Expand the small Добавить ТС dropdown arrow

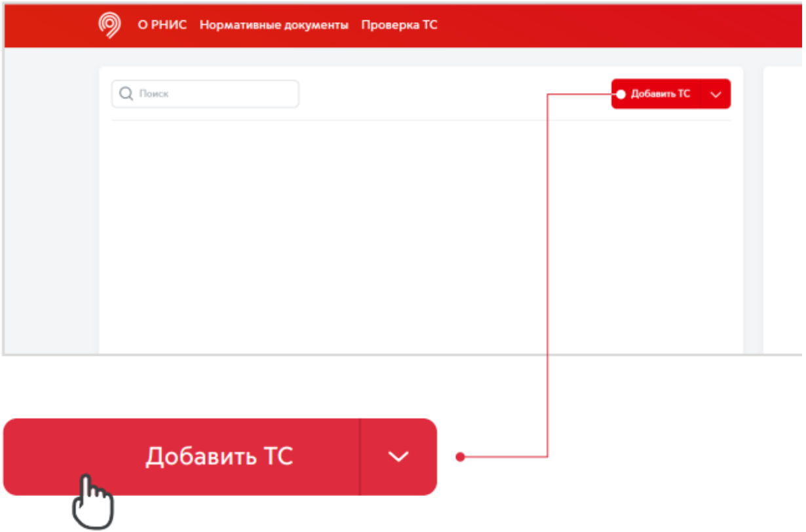coord(716,94)
